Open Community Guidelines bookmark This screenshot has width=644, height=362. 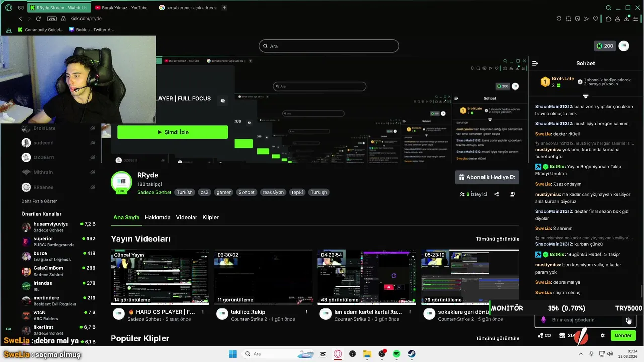41,30
